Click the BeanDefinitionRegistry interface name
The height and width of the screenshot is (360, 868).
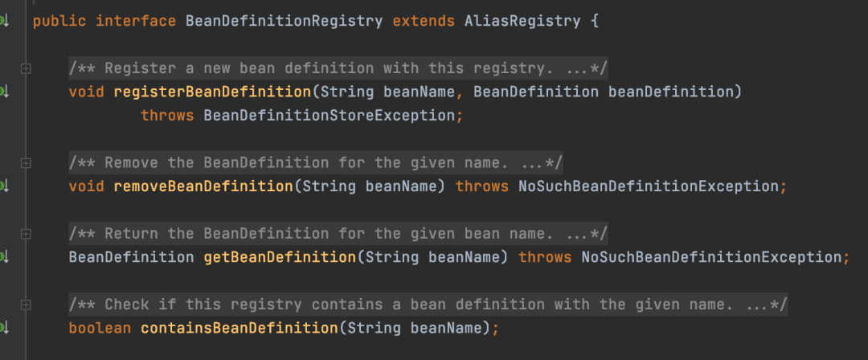284,22
